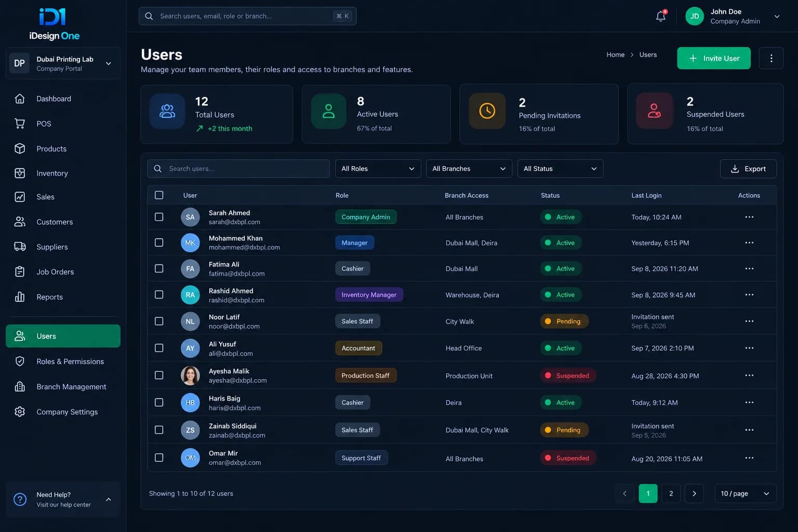Expand the Dubai Printing Lab company switcher
Viewport: 798px width, 532px height.
(x=109, y=63)
